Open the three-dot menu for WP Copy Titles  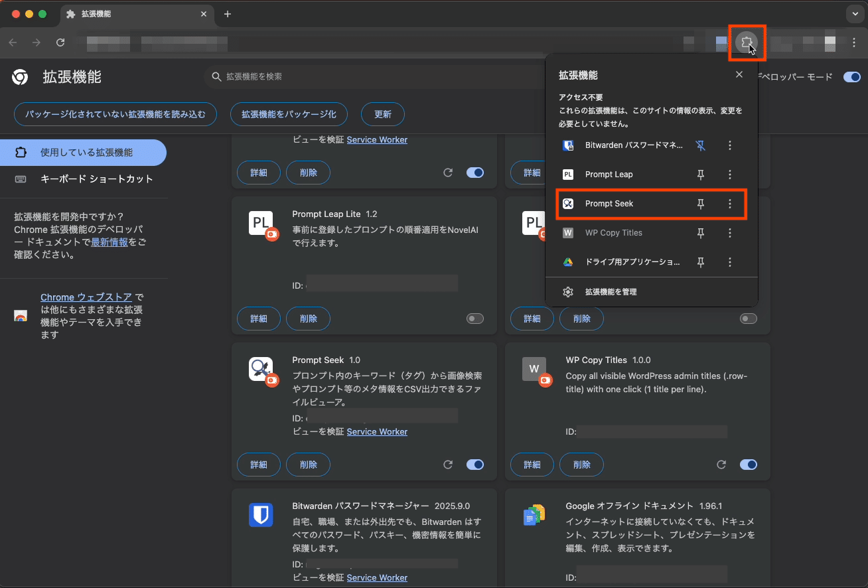(x=730, y=233)
